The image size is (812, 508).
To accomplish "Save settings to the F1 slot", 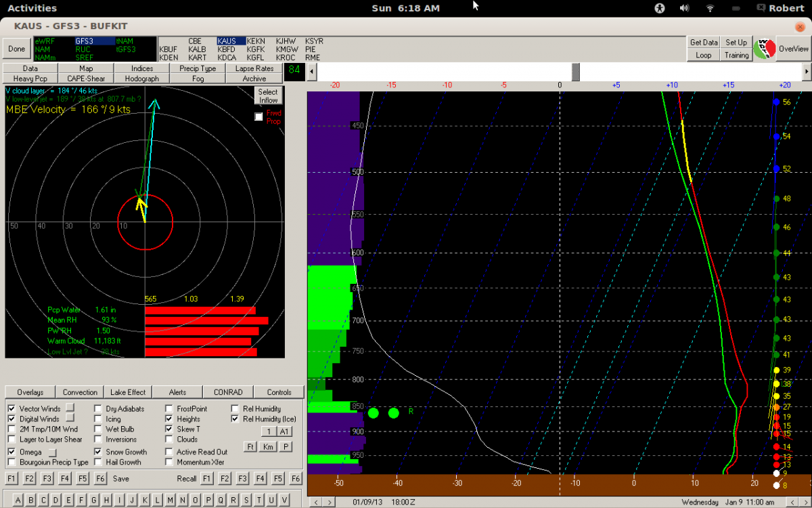I will [12, 478].
